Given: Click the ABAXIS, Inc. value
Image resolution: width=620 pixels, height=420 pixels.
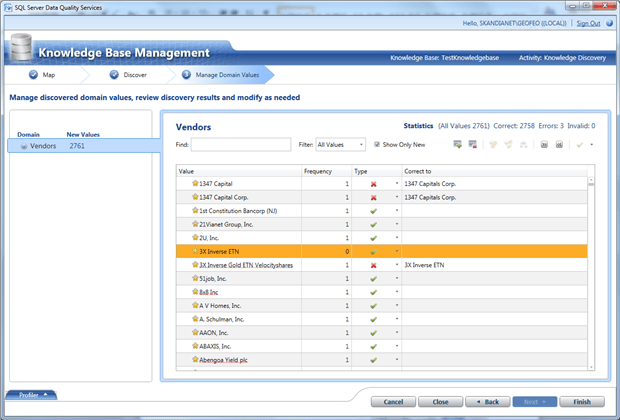Looking at the screenshot, I should [x=215, y=346].
